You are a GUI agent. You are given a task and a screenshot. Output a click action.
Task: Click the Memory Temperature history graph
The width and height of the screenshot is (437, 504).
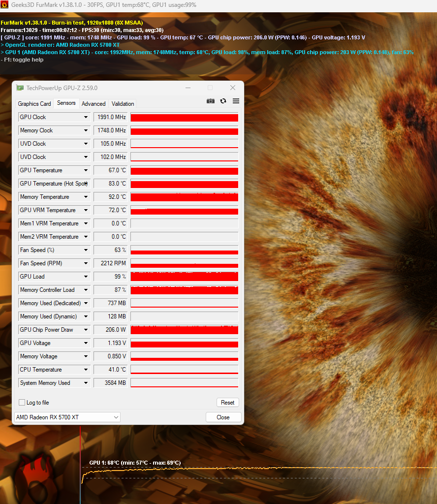click(185, 197)
